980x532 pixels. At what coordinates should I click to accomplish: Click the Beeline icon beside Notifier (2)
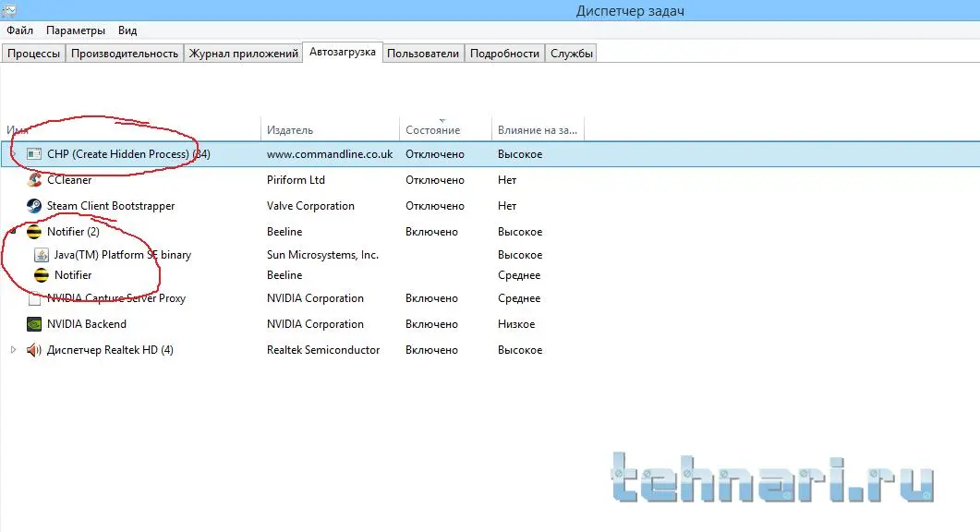click(x=34, y=232)
